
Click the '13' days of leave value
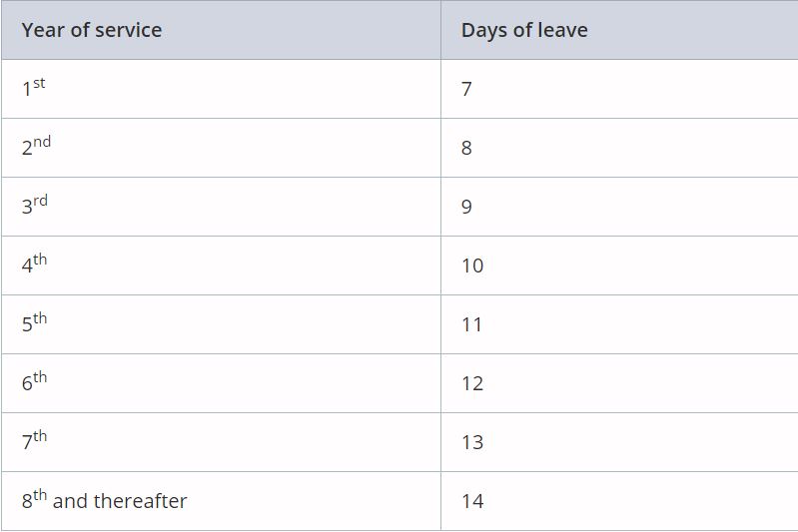[472, 442]
